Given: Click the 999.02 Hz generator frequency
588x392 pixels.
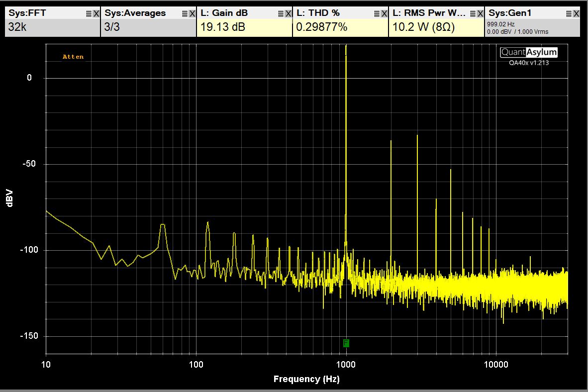Looking at the screenshot, I should (500, 24).
